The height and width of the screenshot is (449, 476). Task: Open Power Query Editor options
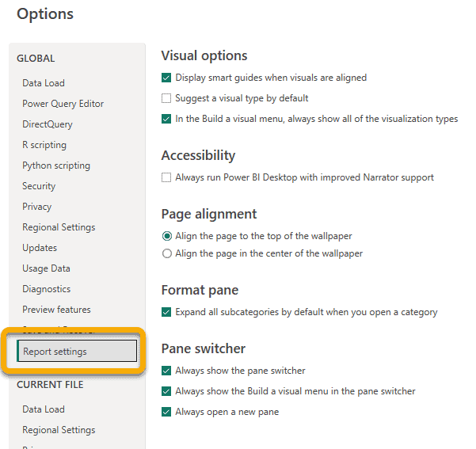tap(63, 104)
